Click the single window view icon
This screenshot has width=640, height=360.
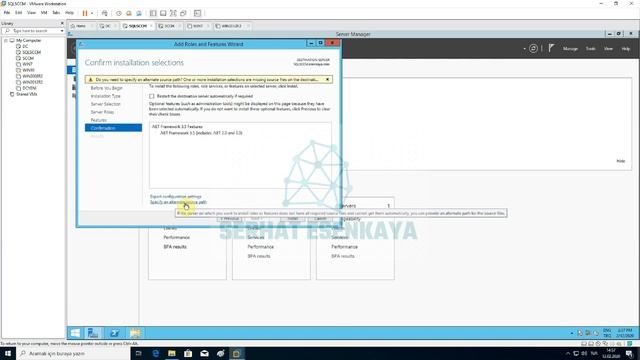(163, 13)
